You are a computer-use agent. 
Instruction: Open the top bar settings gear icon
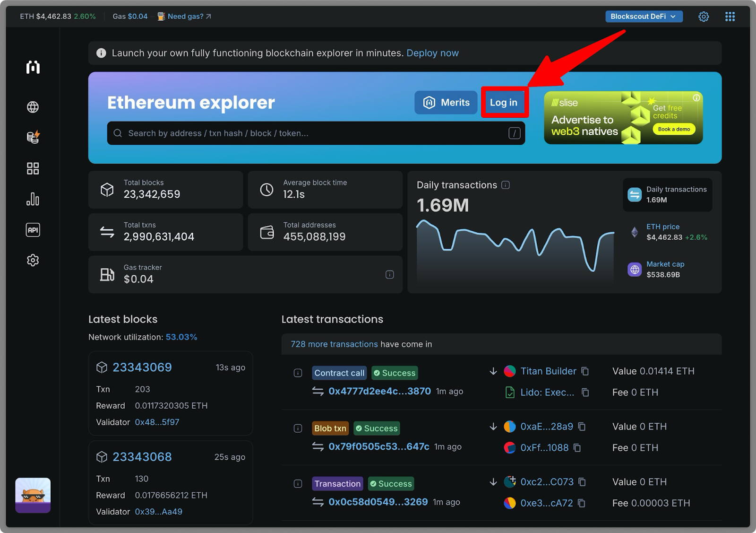(704, 17)
